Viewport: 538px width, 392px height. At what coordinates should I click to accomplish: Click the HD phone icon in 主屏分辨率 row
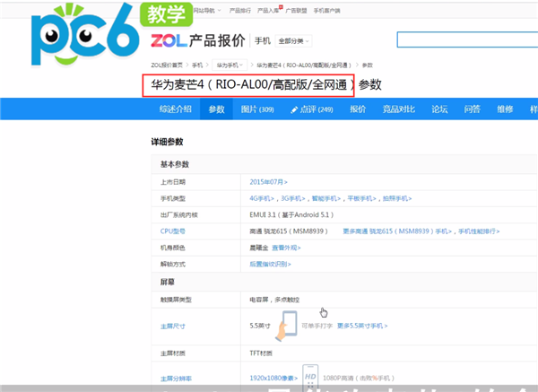310,377
